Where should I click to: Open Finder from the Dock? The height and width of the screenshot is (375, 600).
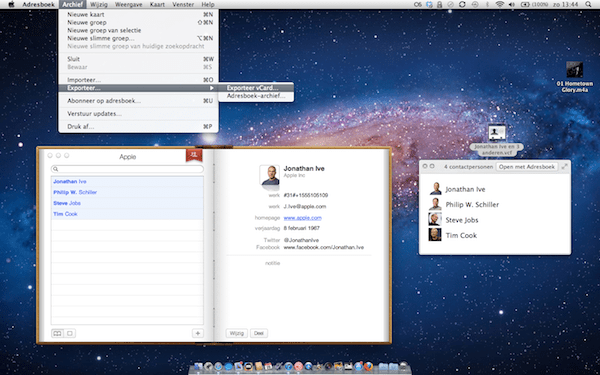point(198,367)
